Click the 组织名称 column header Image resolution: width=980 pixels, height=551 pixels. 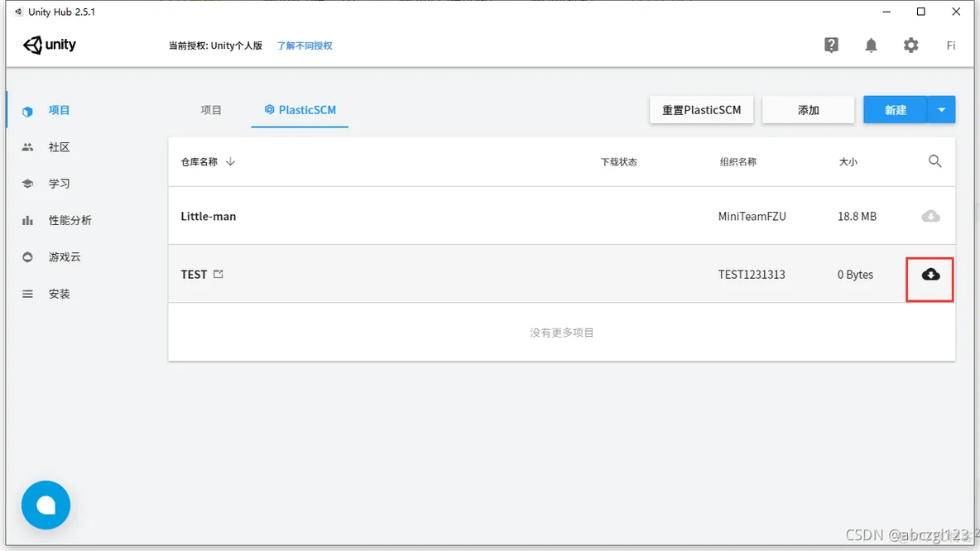pos(738,162)
